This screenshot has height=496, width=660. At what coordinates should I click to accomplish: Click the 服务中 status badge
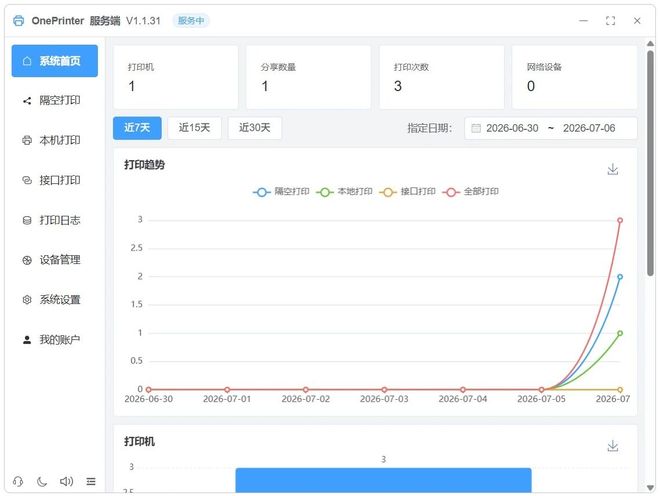click(191, 21)
